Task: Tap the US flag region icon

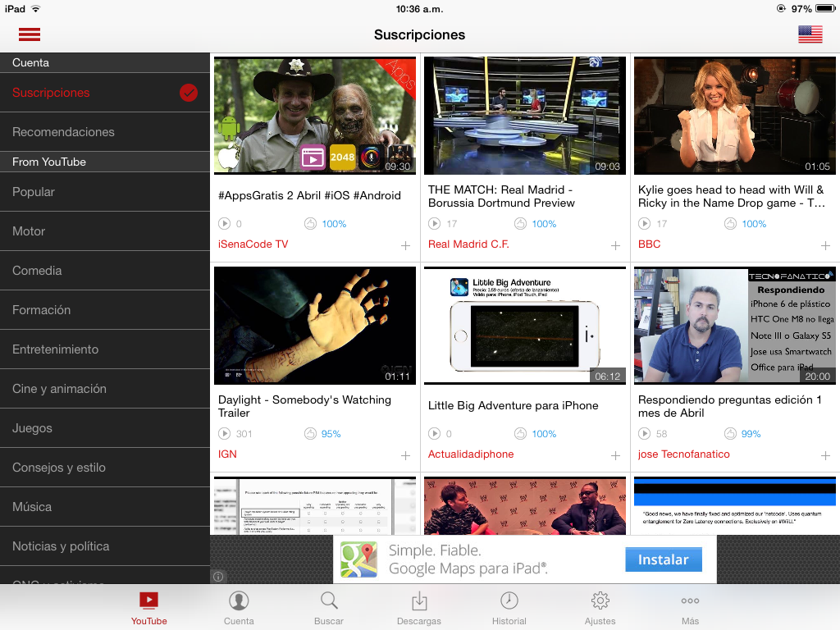Action: 810,34
